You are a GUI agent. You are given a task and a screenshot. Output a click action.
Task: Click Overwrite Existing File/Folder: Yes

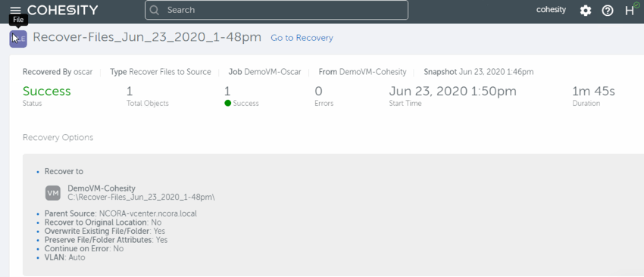point(105,231)
